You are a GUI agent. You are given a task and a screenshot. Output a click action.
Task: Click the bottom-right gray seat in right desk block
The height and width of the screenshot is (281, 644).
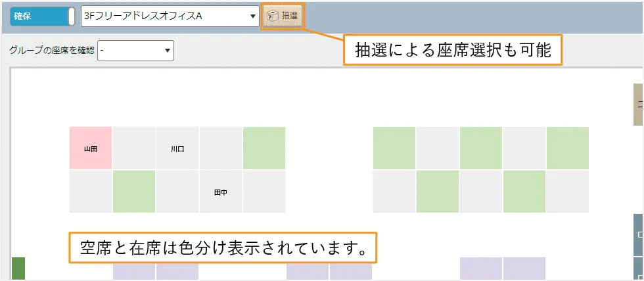568,192
